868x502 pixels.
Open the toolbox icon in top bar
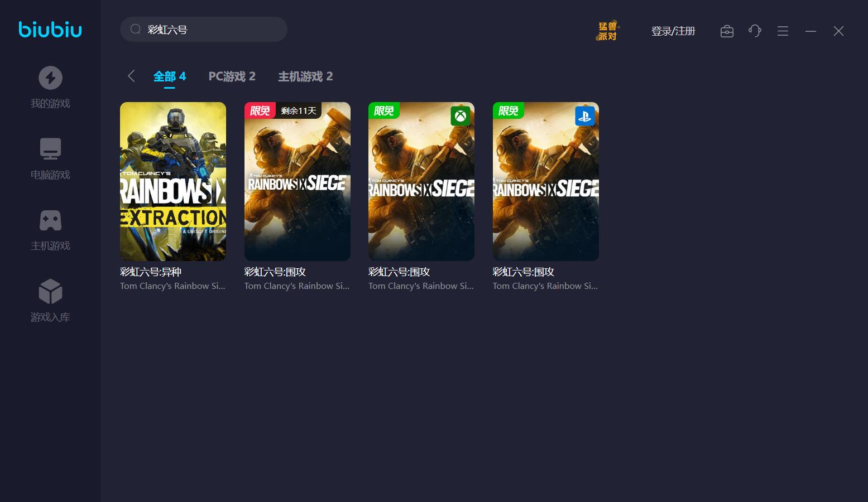[727, 31]
